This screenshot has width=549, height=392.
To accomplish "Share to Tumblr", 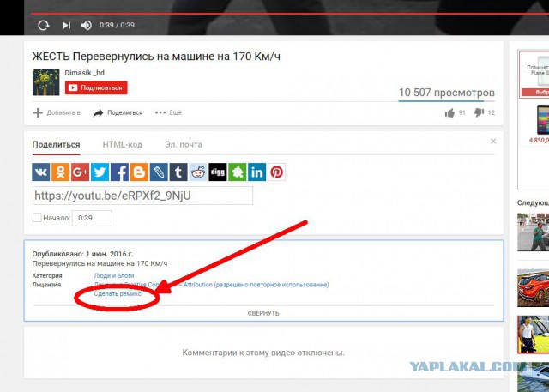I will [178, 172].
